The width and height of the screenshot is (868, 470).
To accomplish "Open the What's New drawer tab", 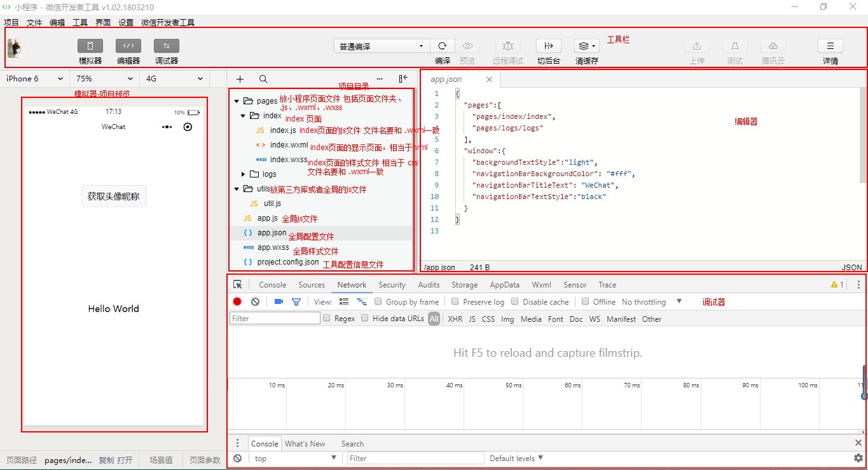I will point(305,444).
